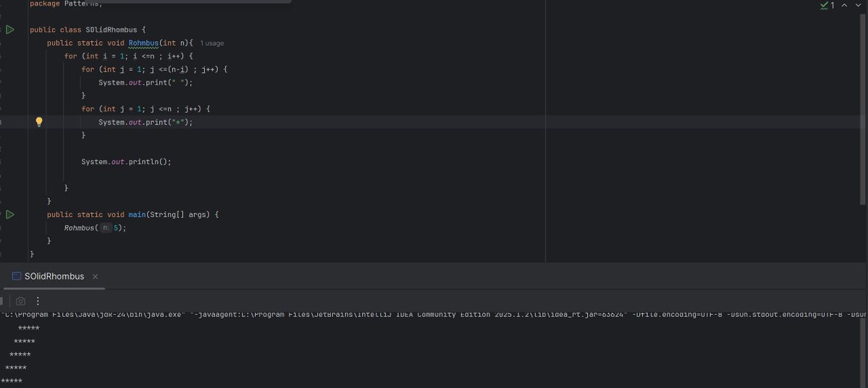Click the first asterisk row in console output
The image size is (868, 388).
click(29, 328)
